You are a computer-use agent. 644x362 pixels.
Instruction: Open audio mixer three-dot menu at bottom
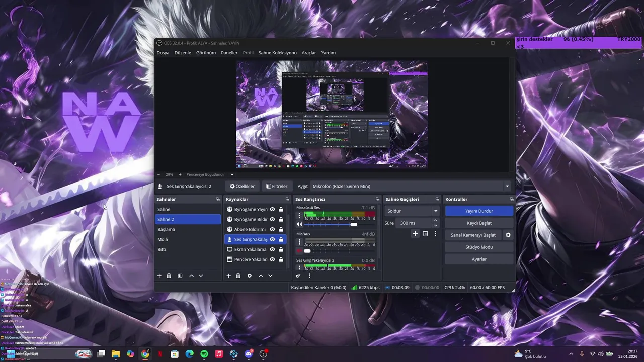pyautogui.click(x=309, y=276)
